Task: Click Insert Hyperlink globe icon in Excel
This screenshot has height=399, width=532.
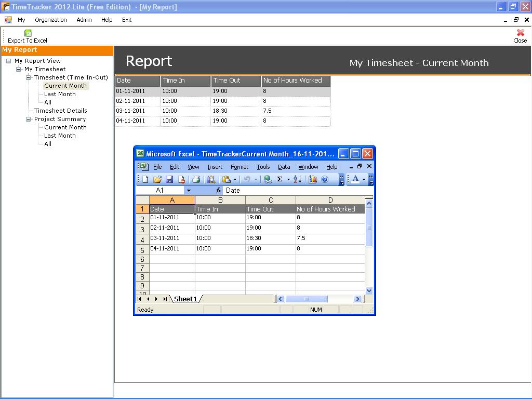Action: tap(268, 179)
